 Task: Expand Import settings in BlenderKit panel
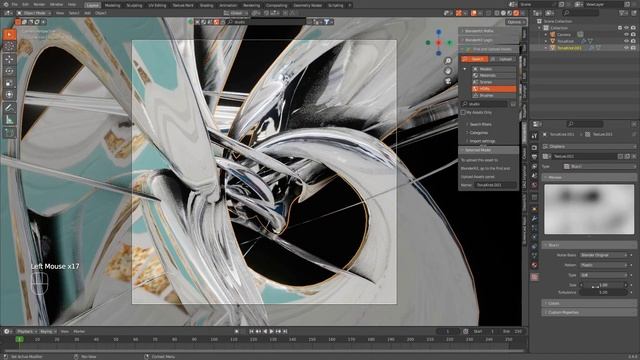[482, 141]
